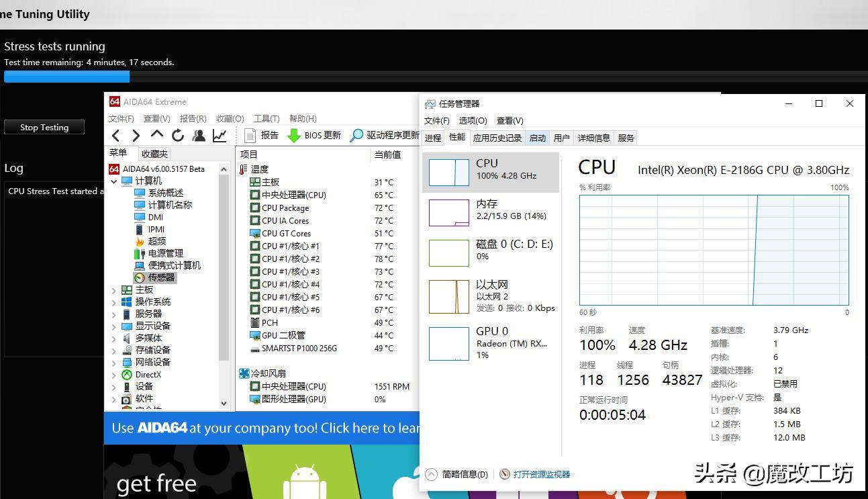Open AIDA64 user/favorites person icon
This screenshot has width=868, height=499.
click(x=199, y=135)
